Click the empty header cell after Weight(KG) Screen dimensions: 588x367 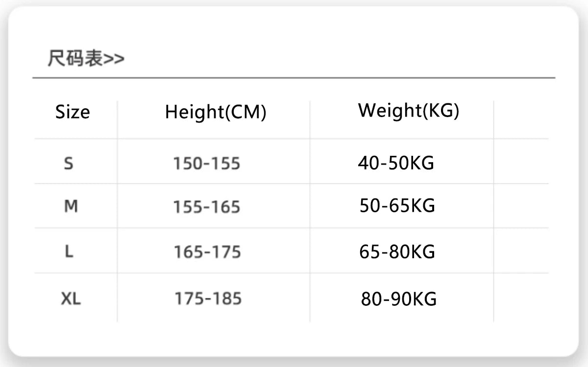coord(520,119)
